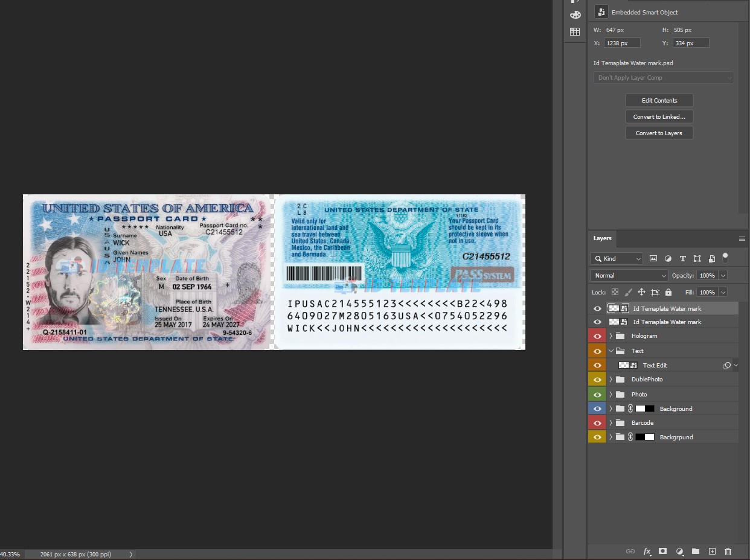750x560 pixels.
Task: Click the Edit Contents button
Action: point(659,101)
